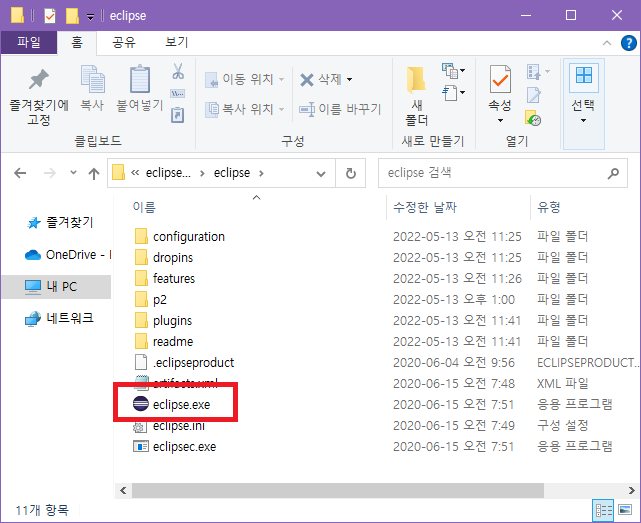Click the History icon in the 열기 group

[534, 118]
